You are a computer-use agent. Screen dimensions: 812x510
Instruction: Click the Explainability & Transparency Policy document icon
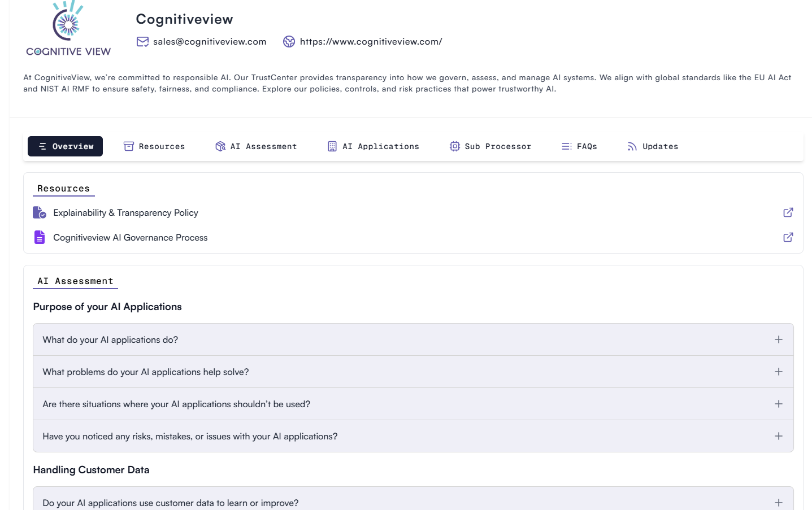click(x=39, y=212)
